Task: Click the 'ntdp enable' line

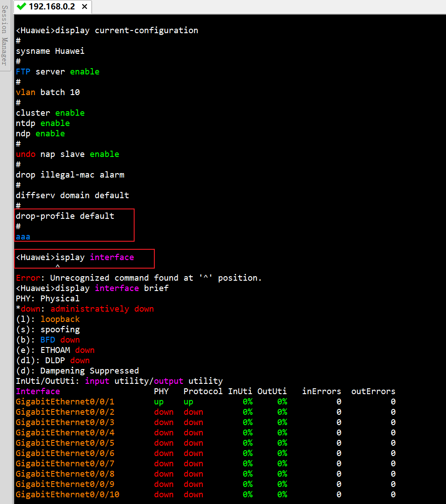Action: pos(43,123)
